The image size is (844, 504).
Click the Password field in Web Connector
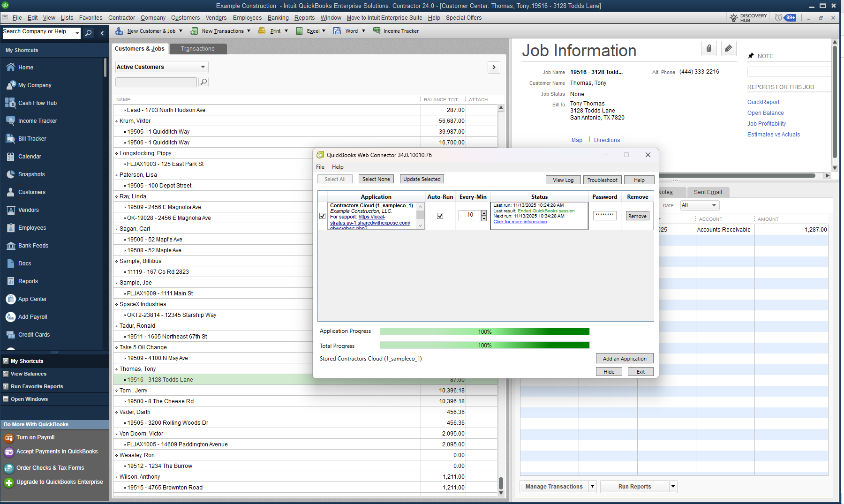click(x=604, y=216)
